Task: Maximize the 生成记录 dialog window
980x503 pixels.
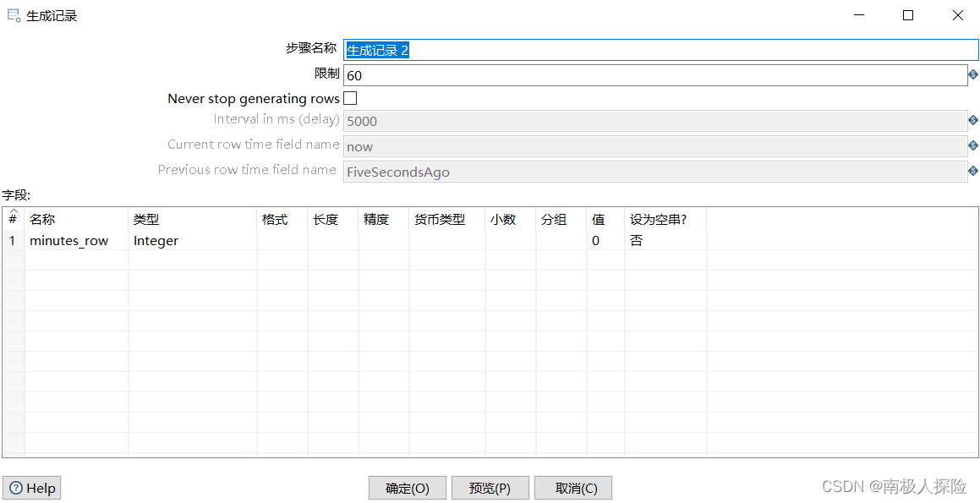Action: (x=908, y=15)
